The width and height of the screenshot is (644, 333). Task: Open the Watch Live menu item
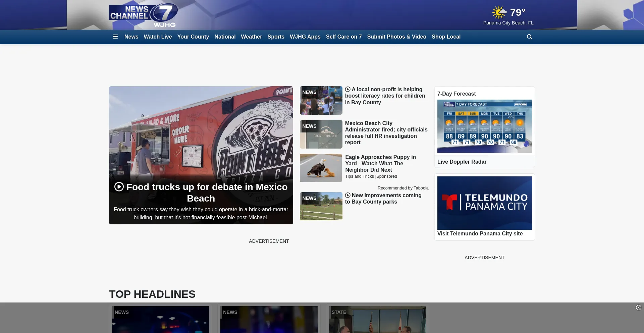tap(158, 37)
